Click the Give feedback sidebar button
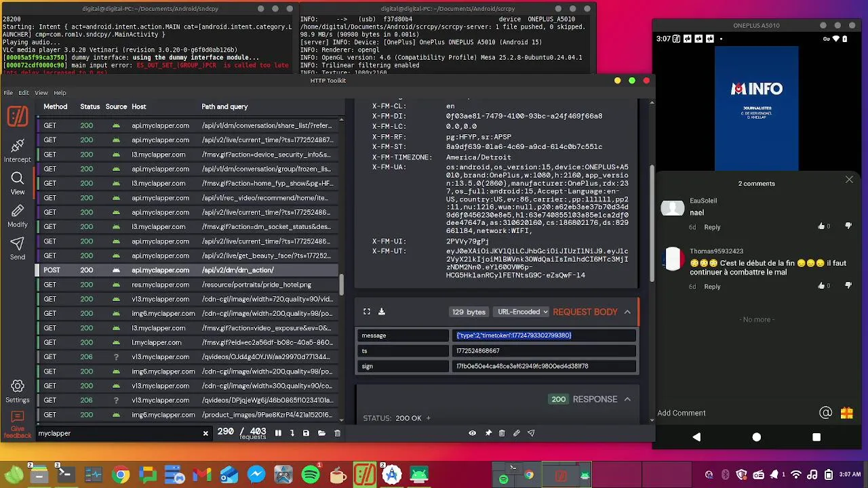 [18, 425]
